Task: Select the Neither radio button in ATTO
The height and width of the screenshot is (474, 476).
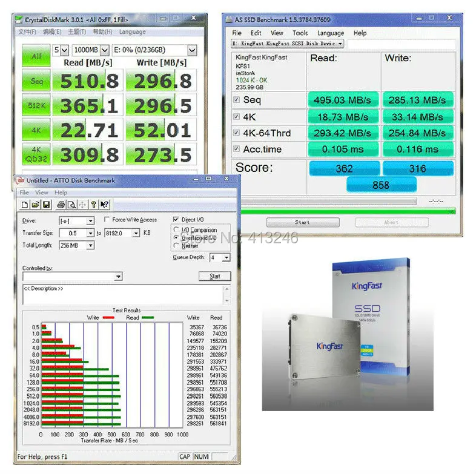Action: click(x=176, y=246)
